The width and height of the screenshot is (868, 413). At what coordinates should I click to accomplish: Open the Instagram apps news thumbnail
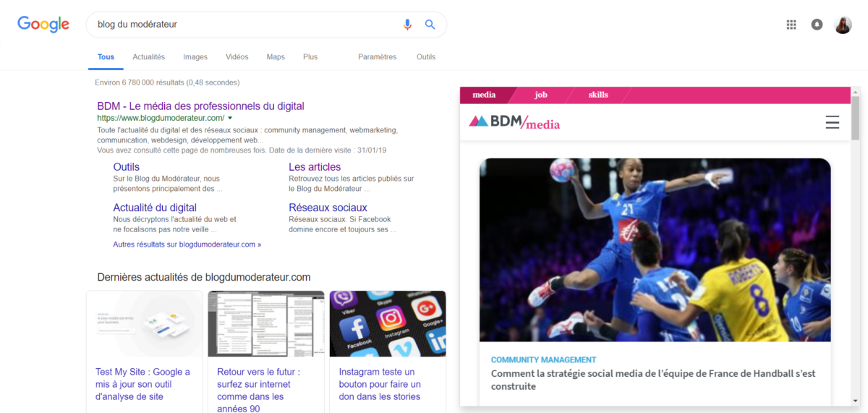(387, 323)
